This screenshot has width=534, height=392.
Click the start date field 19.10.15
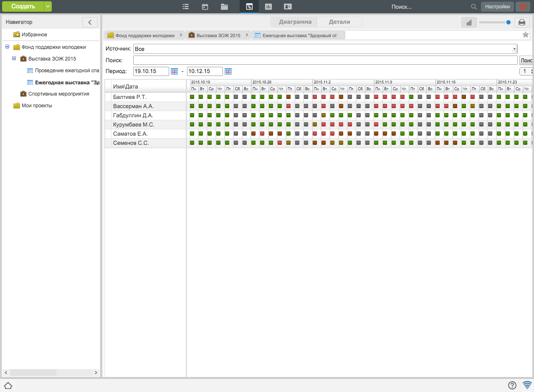(151, 71)
